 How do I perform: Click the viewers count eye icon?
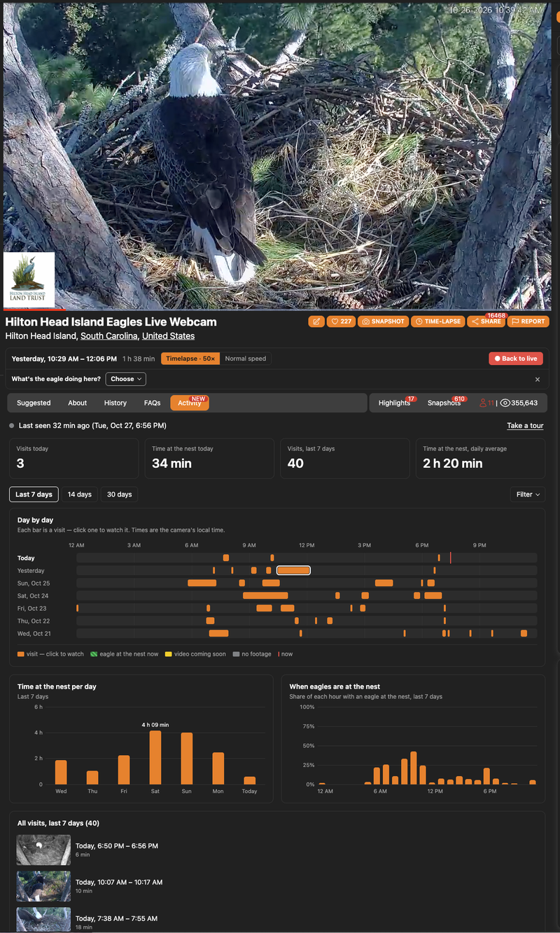505,403
